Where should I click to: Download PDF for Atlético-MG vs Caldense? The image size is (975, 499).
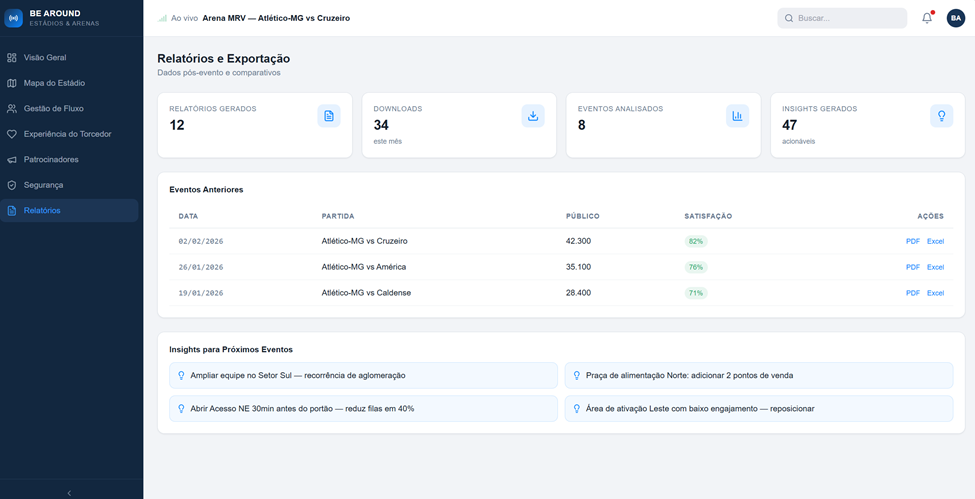(x=912, y=293)
